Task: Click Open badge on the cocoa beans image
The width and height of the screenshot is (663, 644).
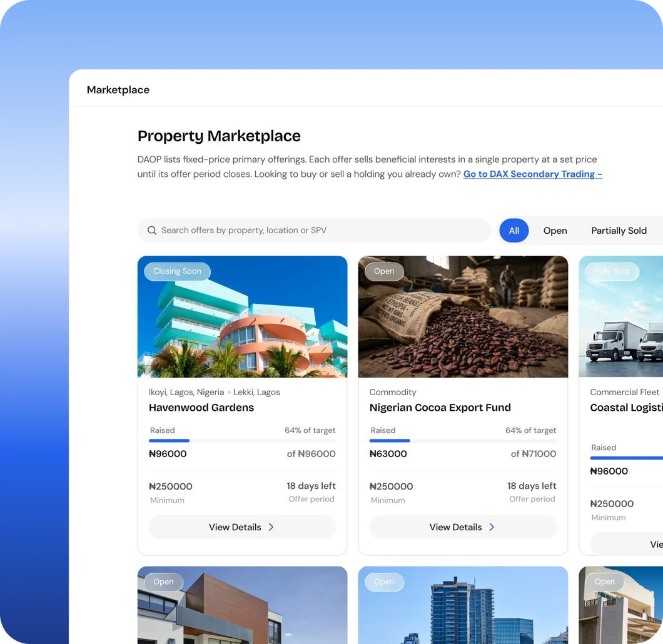Action: (384, 271)
